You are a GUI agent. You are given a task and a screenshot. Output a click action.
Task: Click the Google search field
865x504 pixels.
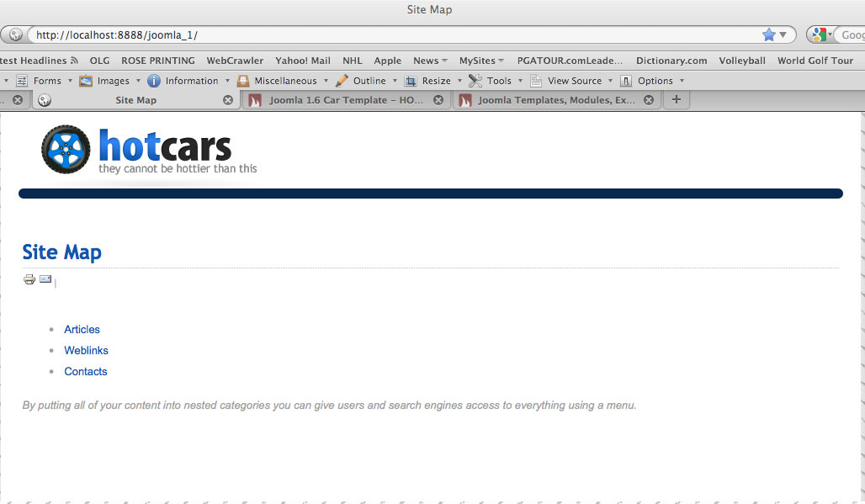point(850,34)
